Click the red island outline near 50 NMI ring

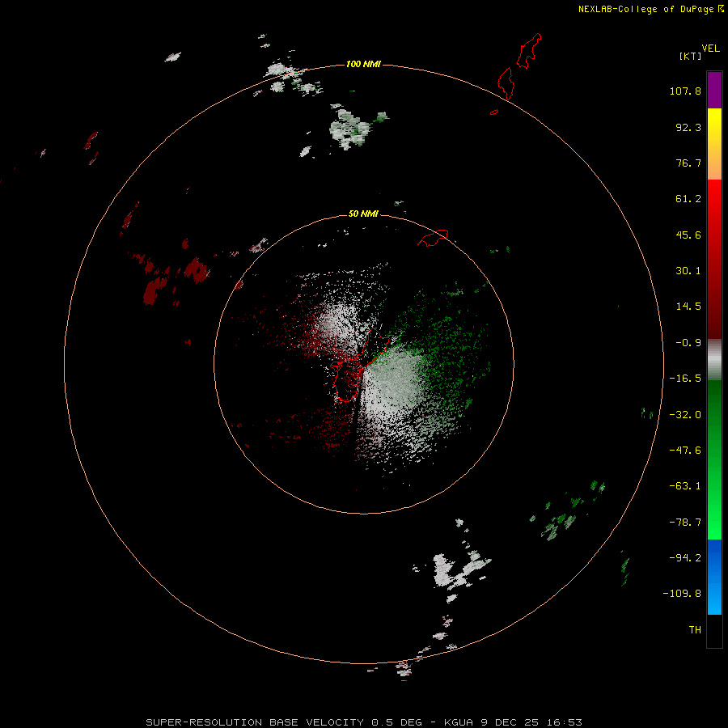click(433, 238)
